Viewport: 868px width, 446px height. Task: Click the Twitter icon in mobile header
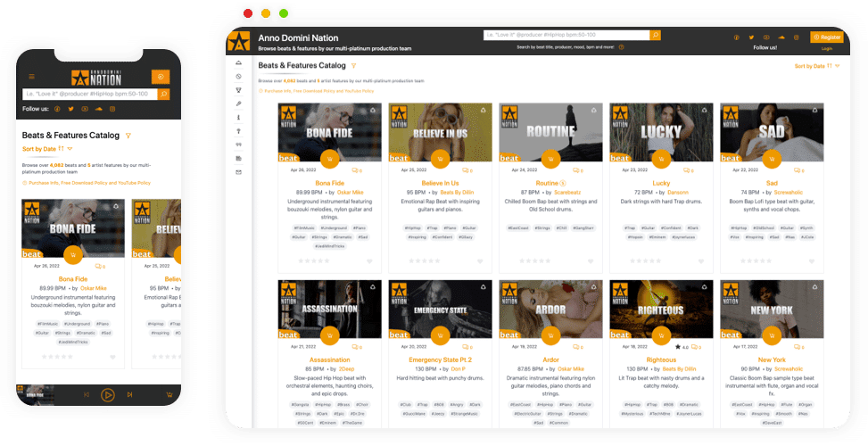tap(70, 109)
